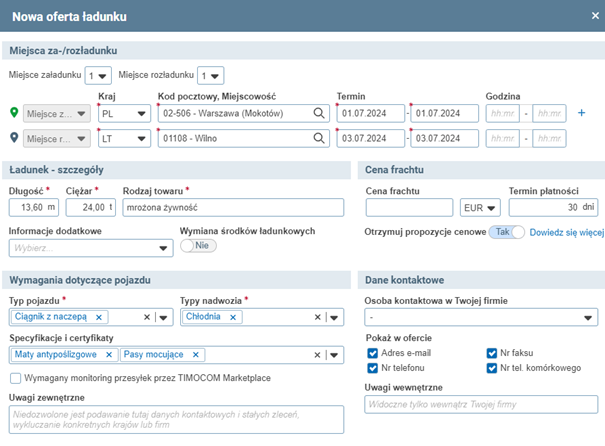
Task: Open the Dowiedz się więcej link
Action: pos(567,232)
